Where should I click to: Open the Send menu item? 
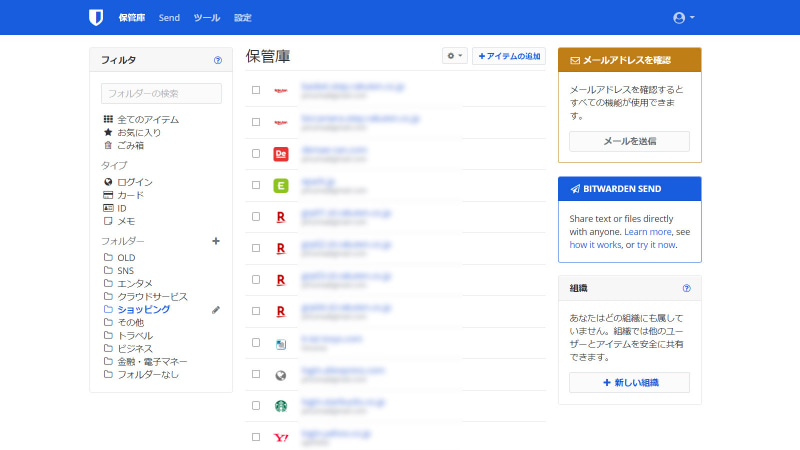coord(169,18)
